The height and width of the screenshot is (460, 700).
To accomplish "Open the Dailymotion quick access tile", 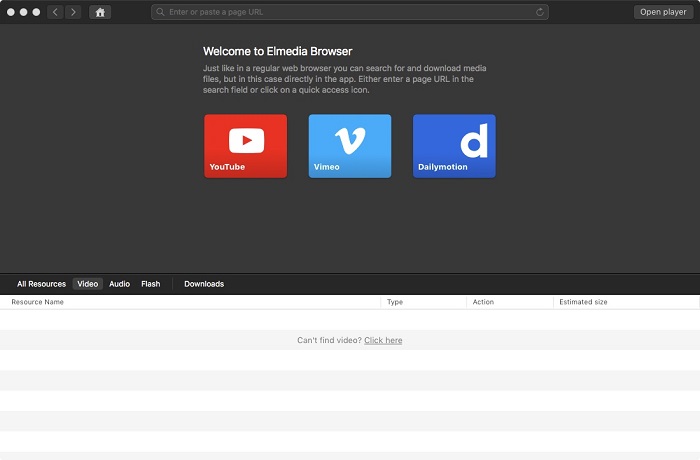I will click(454, 146).
